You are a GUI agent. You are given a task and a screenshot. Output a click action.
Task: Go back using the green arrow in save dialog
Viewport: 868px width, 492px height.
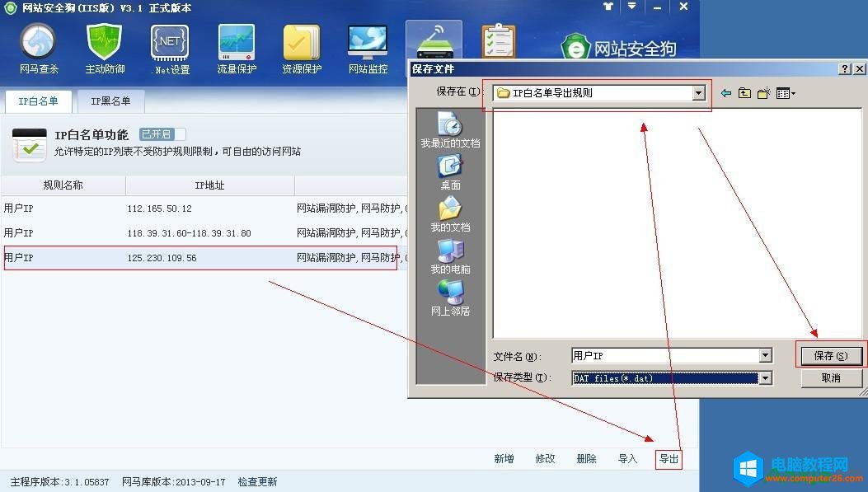pyautogui.click(x=725, y=93)
